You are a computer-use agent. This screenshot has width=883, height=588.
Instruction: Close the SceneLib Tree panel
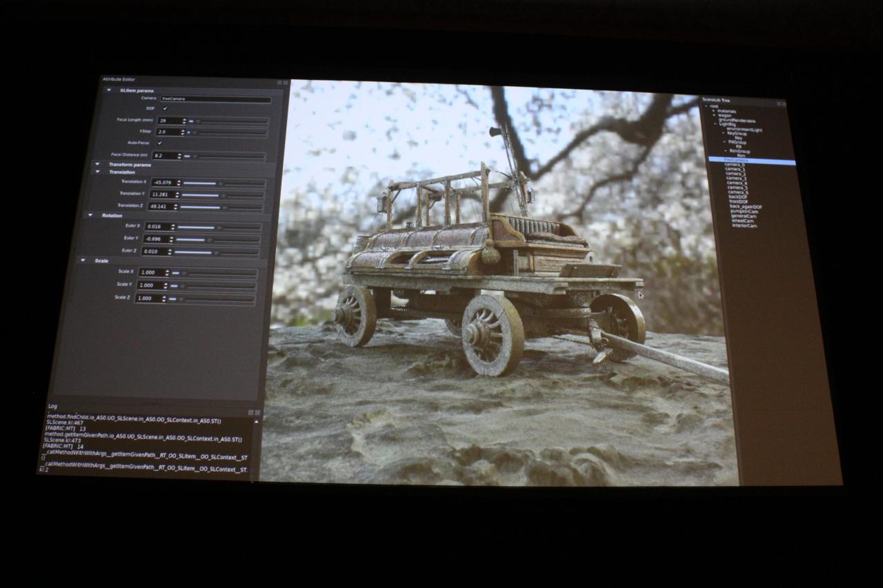784,104
